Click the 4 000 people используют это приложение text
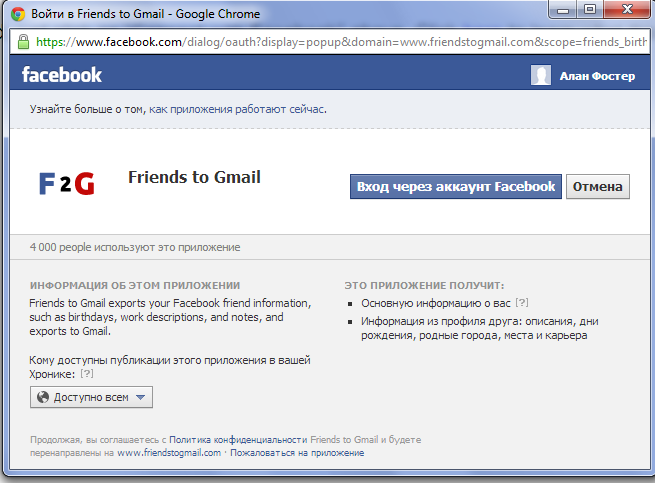Image resolution: width=655 pixels, height=483 pixels. [x=135, y=247]
